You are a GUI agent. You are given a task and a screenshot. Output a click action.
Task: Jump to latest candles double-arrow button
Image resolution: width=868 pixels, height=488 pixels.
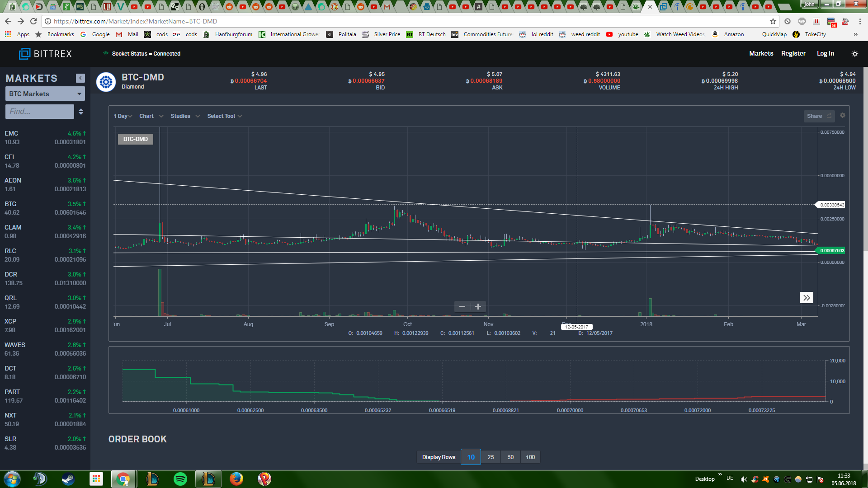coord(806,298)
